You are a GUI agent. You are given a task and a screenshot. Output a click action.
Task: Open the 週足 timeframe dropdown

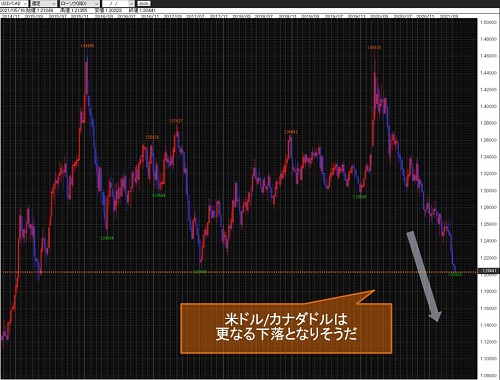(44, 3)
